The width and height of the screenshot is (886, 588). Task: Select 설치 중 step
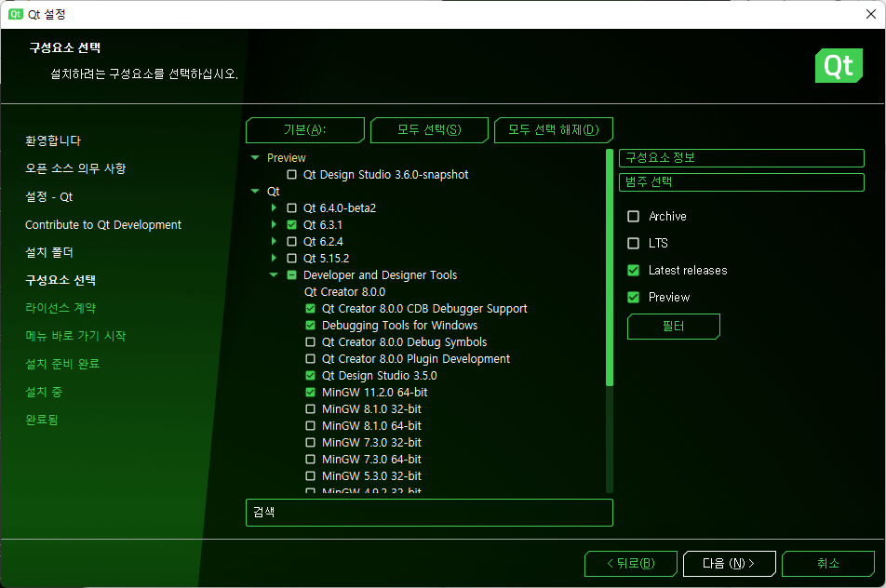tap(44, 392)
